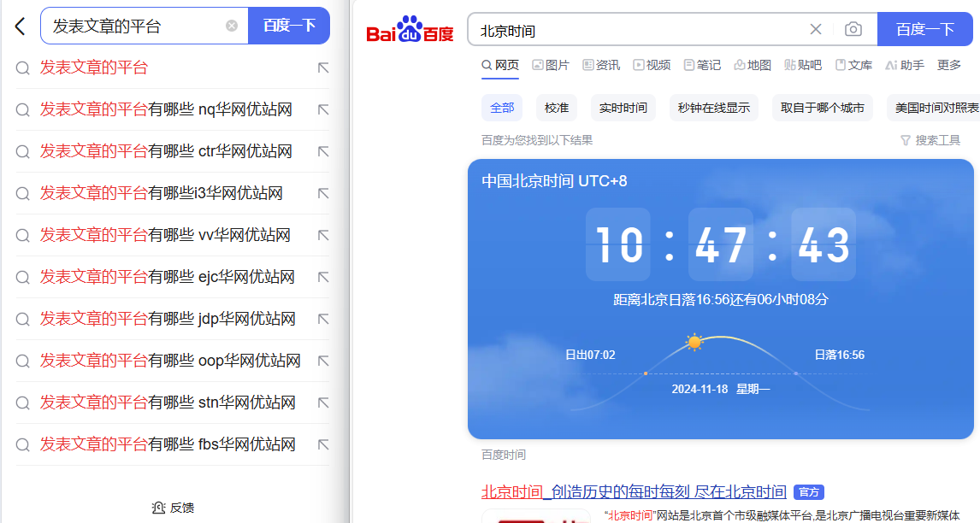The image size is (980, 523).
Task: Click fill arrow for nq华网优站网 suggestion
Action: point(323,110)
